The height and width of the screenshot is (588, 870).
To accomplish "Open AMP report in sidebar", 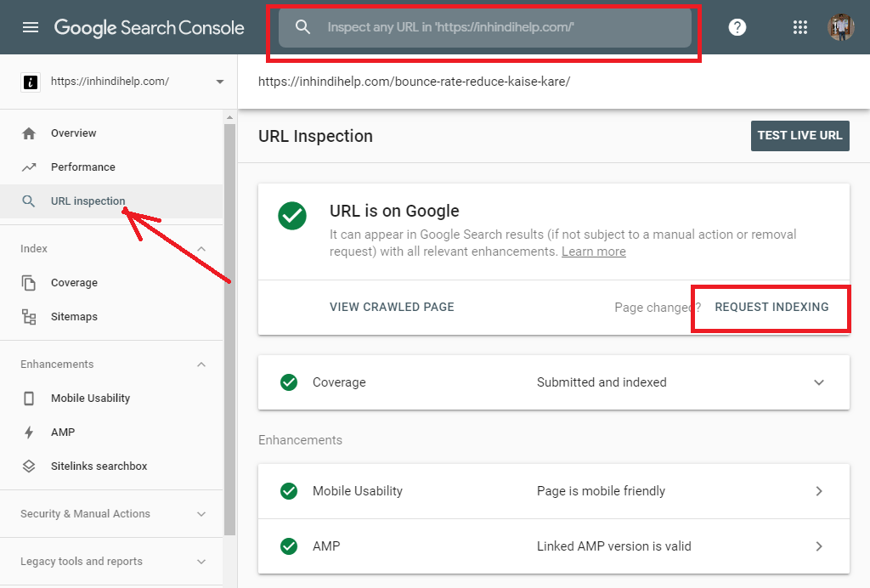I will (111, 433).
